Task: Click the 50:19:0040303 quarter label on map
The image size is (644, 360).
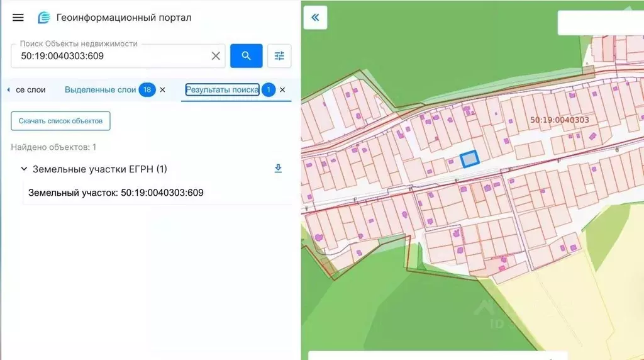Action: [559, 120]
